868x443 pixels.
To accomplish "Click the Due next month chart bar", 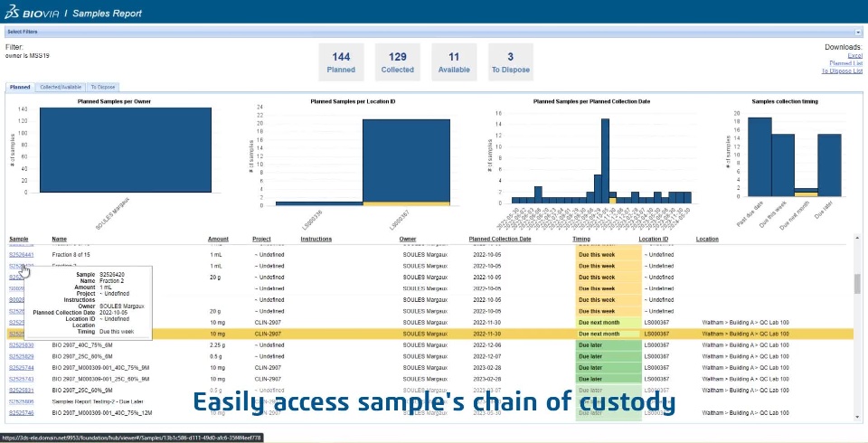I will pyautogui.click(x=806, y=193).
